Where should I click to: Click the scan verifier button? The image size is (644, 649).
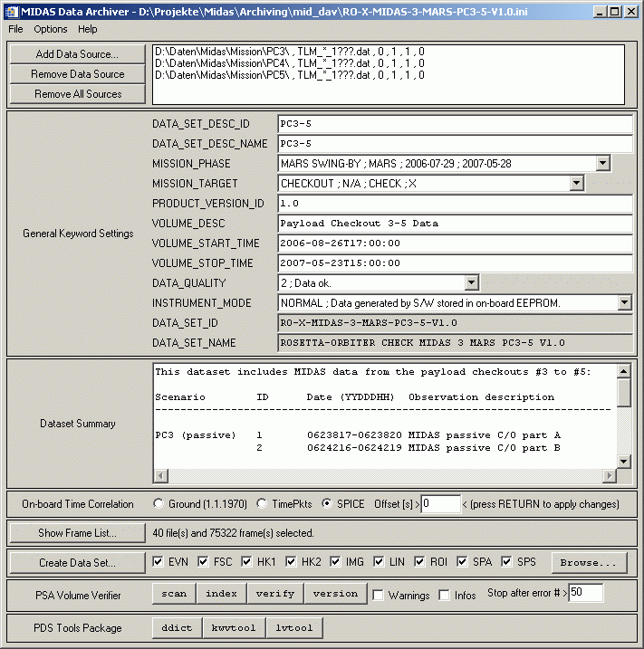174,594
